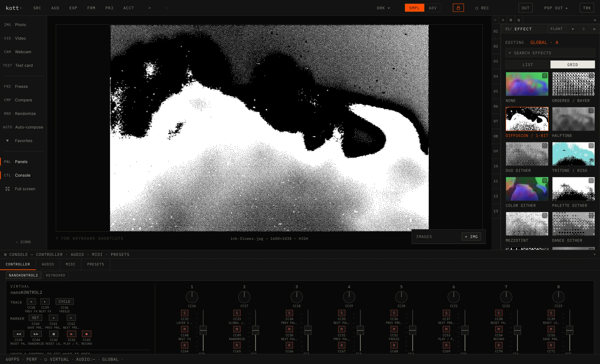Click the + IMG button
Screen dimensions: 600x364
click(471, 237)
